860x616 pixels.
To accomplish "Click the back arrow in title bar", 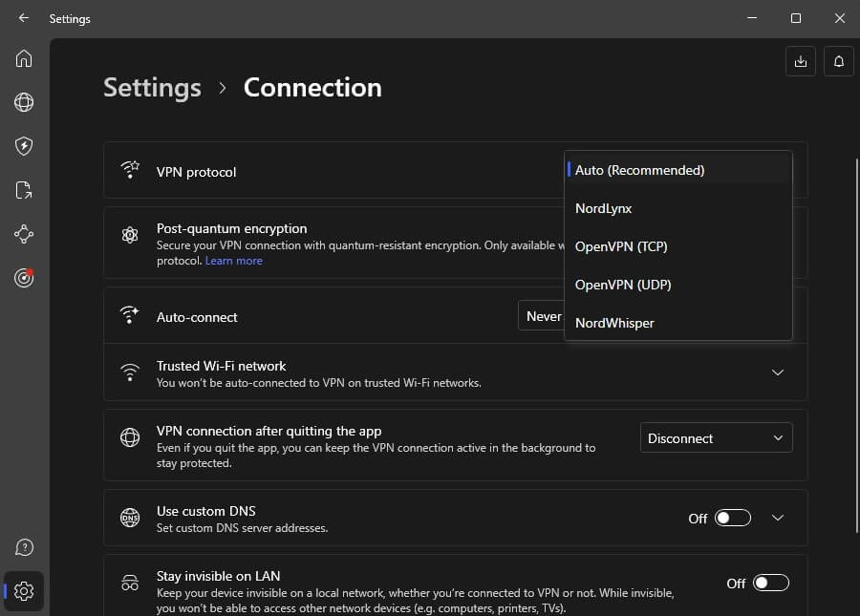I will coord(24,18).
